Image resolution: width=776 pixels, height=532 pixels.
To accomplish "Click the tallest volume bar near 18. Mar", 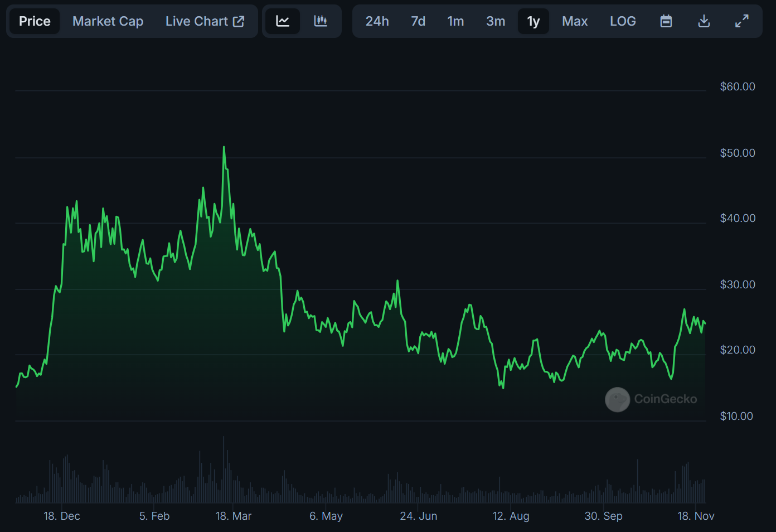I will pos(224,470).
